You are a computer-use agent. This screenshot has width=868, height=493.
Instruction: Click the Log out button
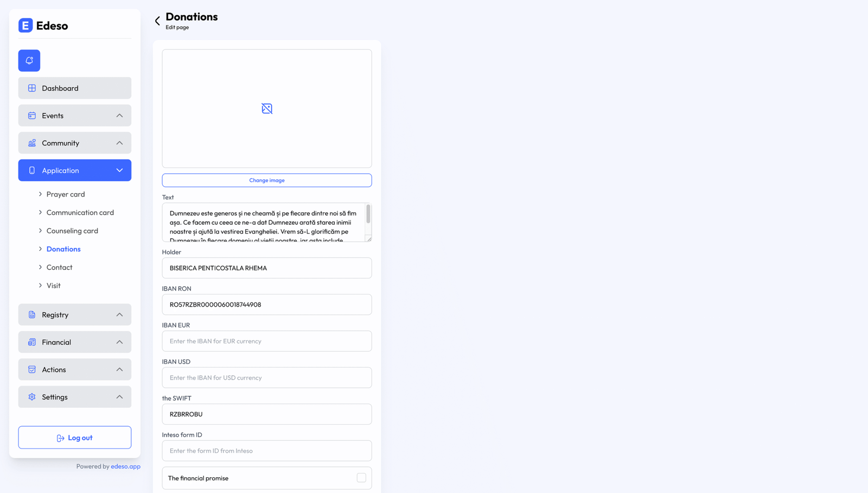[75, 438]
